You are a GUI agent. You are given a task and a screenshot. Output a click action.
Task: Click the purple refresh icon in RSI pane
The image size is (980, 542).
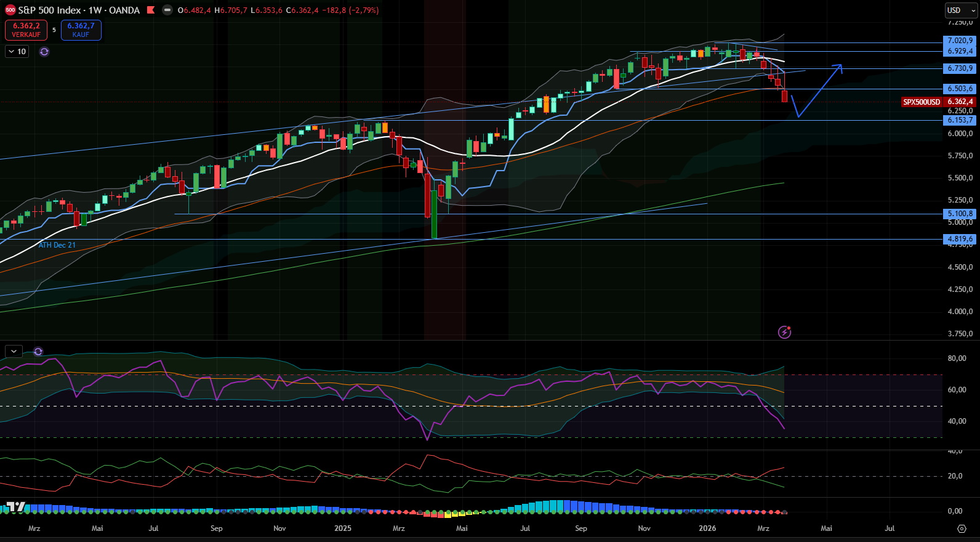pyautogui.click(x=38, y=352)
